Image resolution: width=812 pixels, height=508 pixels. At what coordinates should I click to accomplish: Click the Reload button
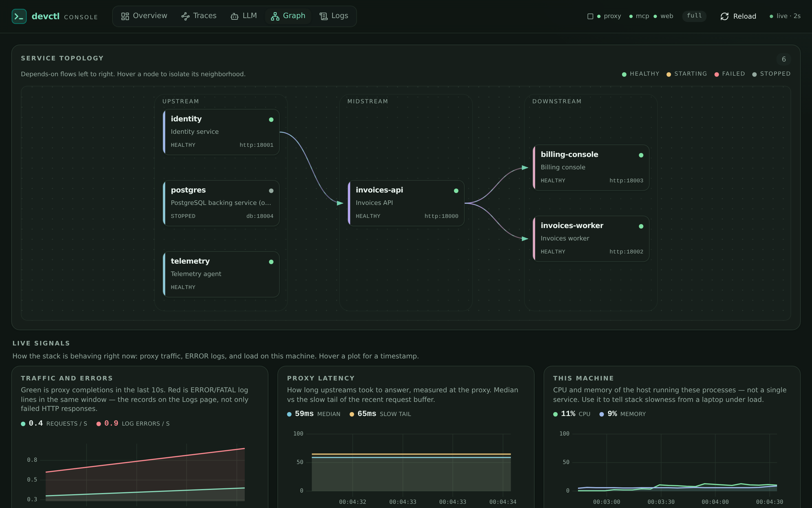(x=738, y=16)
